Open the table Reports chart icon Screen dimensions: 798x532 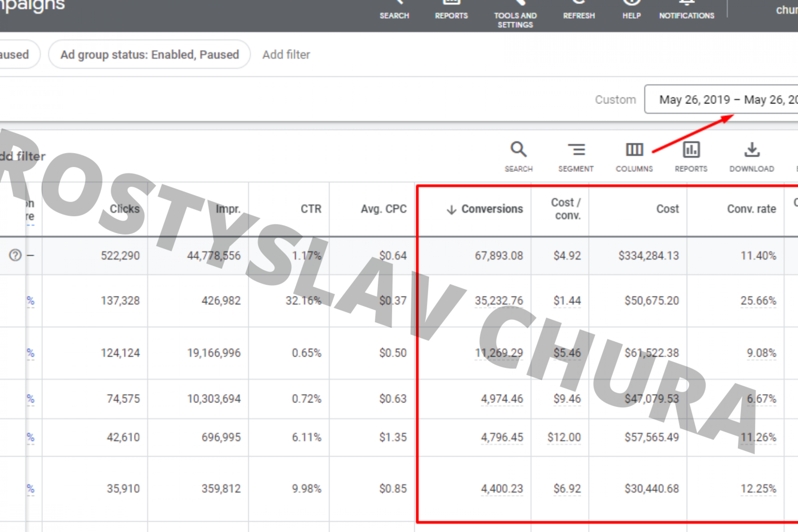[x=691, y=149]
